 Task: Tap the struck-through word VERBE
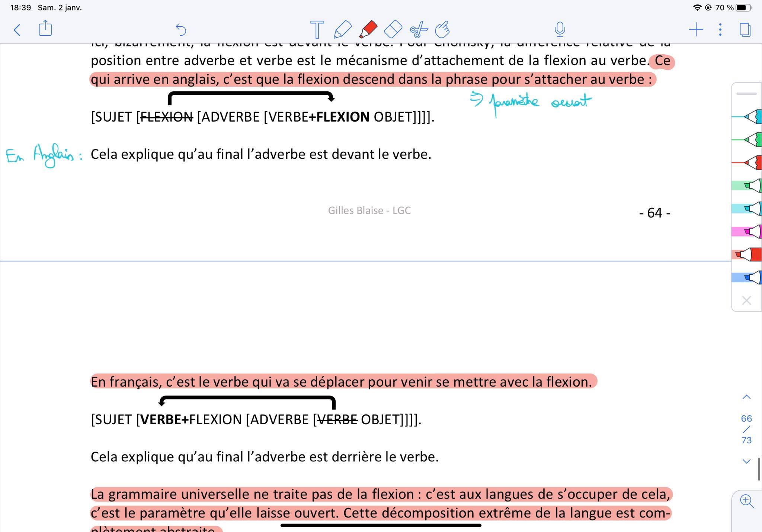pyautogui.click(x=337, y=420)
